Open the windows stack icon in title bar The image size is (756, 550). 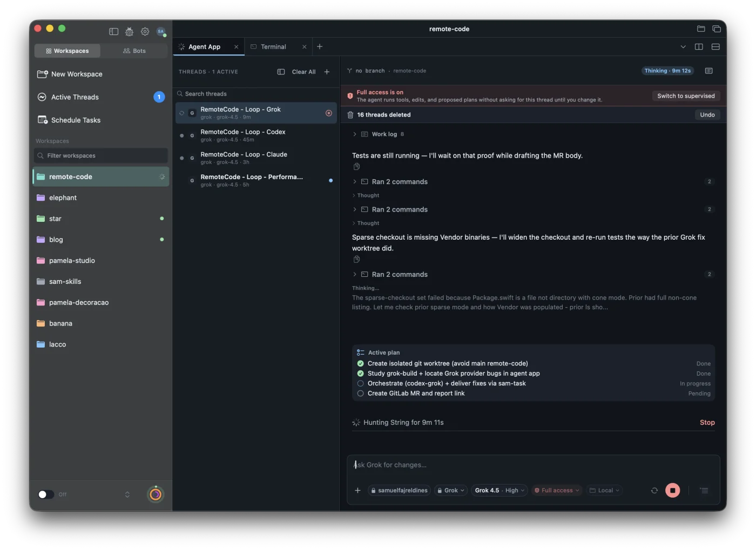pos(717,29)
